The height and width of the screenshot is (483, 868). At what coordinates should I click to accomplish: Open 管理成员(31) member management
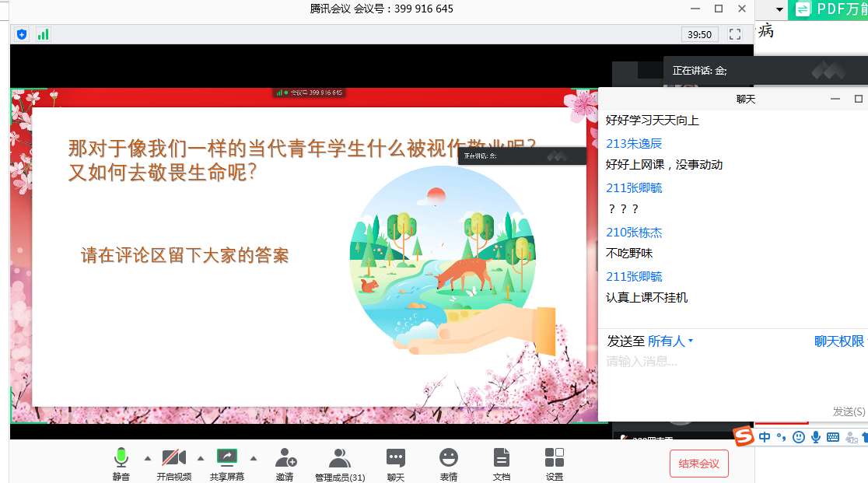[340, 459]
